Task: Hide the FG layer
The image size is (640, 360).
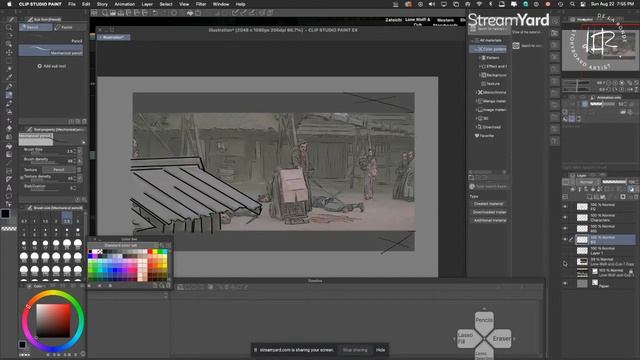Action: 565,207
